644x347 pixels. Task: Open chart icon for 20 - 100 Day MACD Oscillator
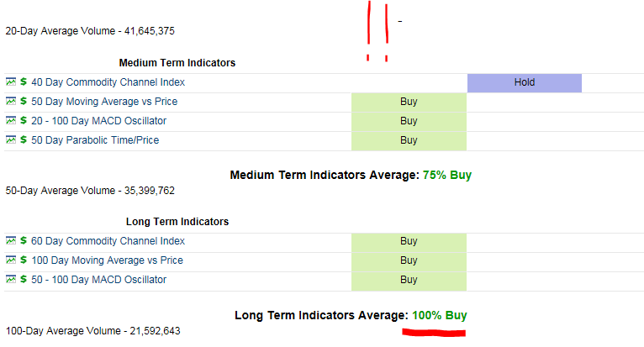pyautogui.click(x=11, y=121)
